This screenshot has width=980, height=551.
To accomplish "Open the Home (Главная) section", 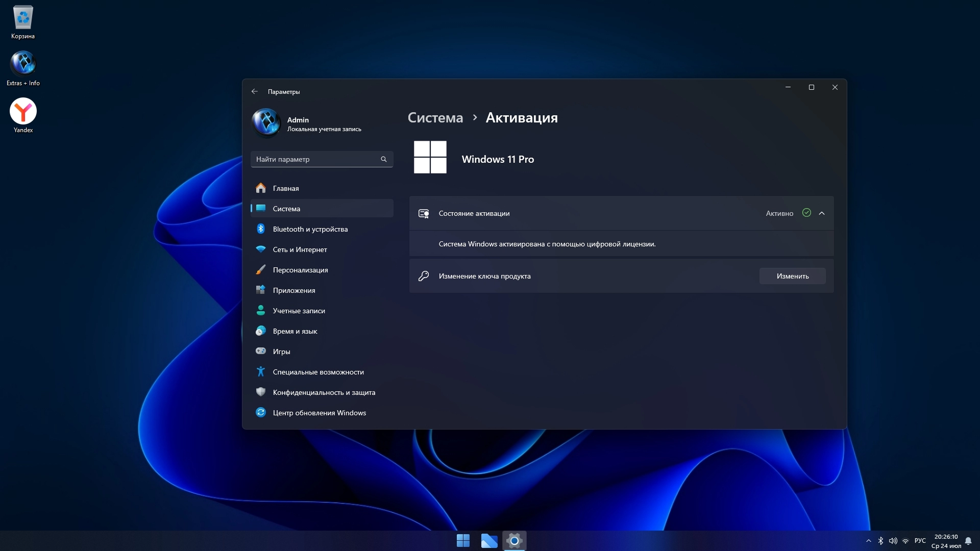I will pyautogui.click(x=285, y=188).
